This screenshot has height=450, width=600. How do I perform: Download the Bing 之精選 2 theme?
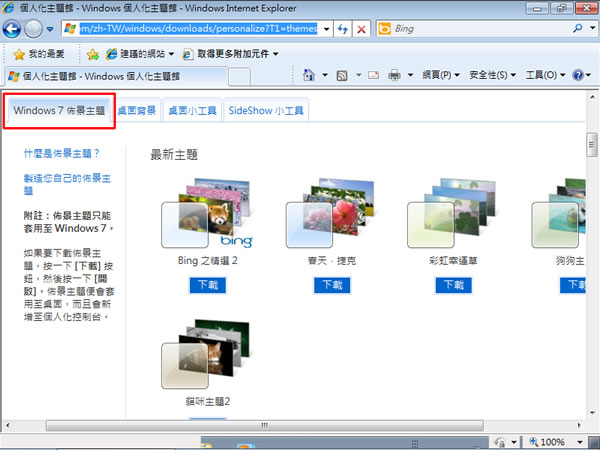(x=208, y=285)
